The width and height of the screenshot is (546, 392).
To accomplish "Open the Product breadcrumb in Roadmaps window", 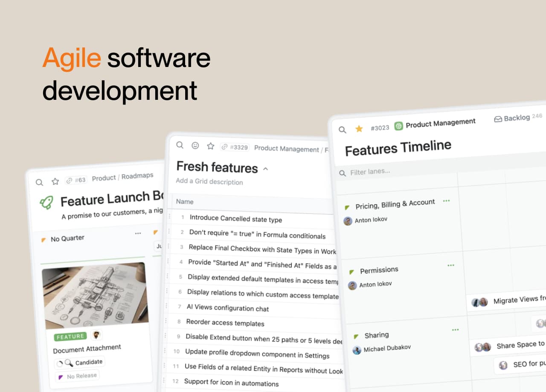I will [x=104, y=178].
